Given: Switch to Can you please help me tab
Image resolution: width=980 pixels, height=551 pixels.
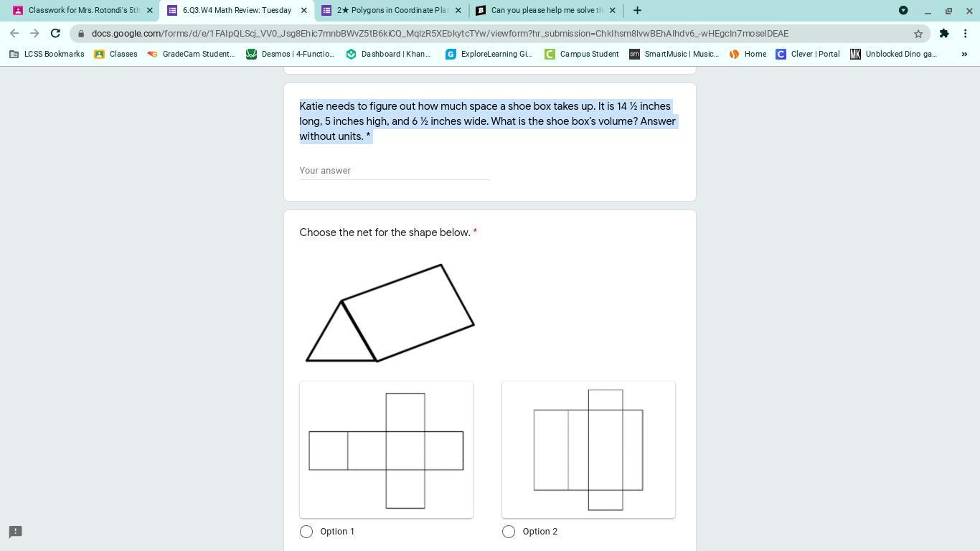Looking at the screenshot, I should click(x=545, y=10).
